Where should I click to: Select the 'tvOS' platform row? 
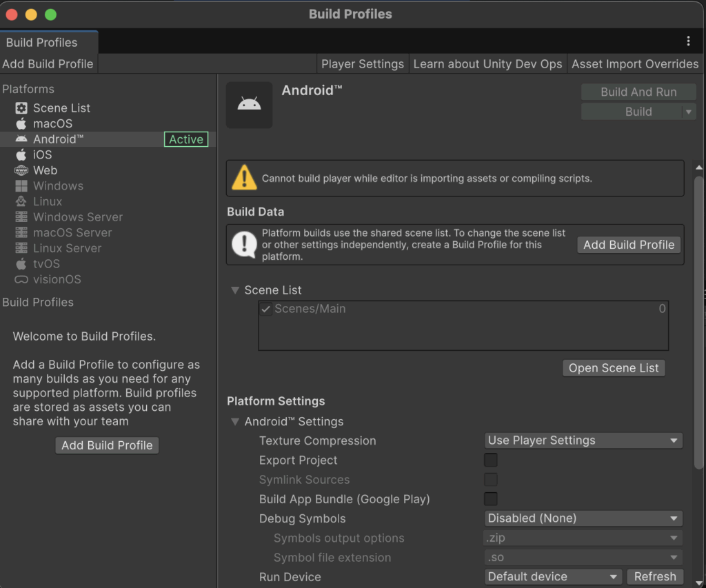click(x=108, y=264)
